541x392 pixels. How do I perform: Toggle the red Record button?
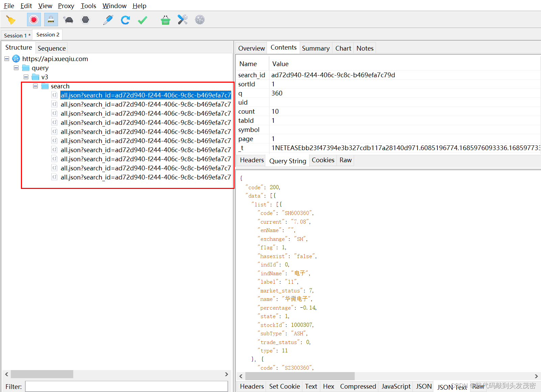point(34,20)
